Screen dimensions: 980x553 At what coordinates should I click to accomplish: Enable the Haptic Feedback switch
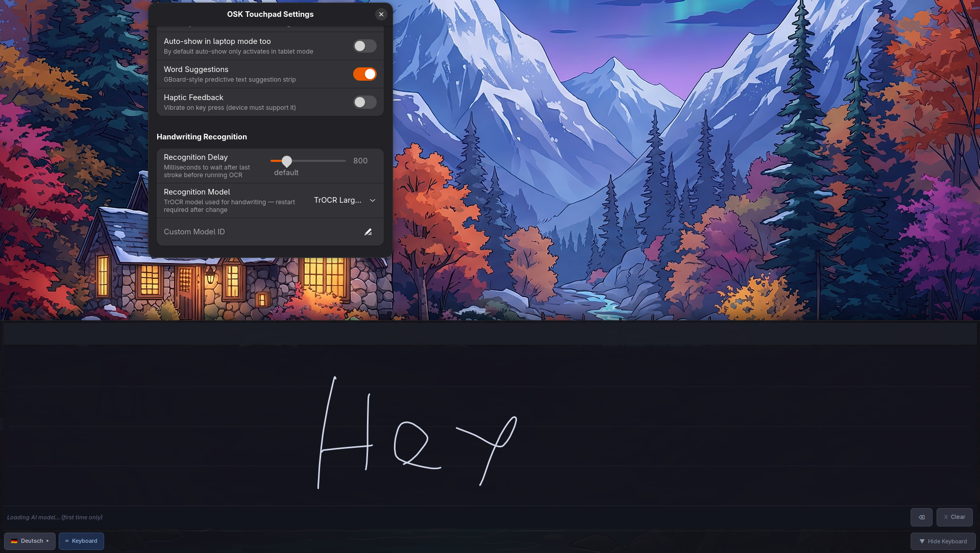coord(364,102)
